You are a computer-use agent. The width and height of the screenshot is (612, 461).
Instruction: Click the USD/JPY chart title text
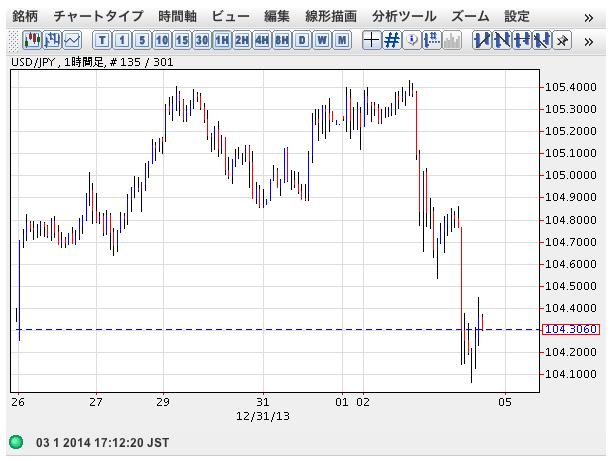92,62
